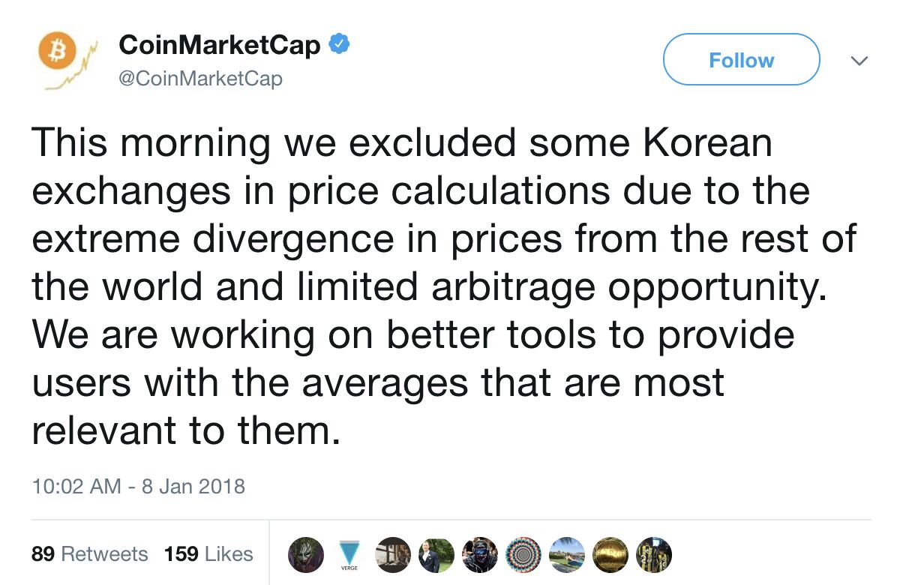The height and width of the screenshot is (585, 924).
Task: Select the pool landscape liker avatar
Action: tap(567, 554)
